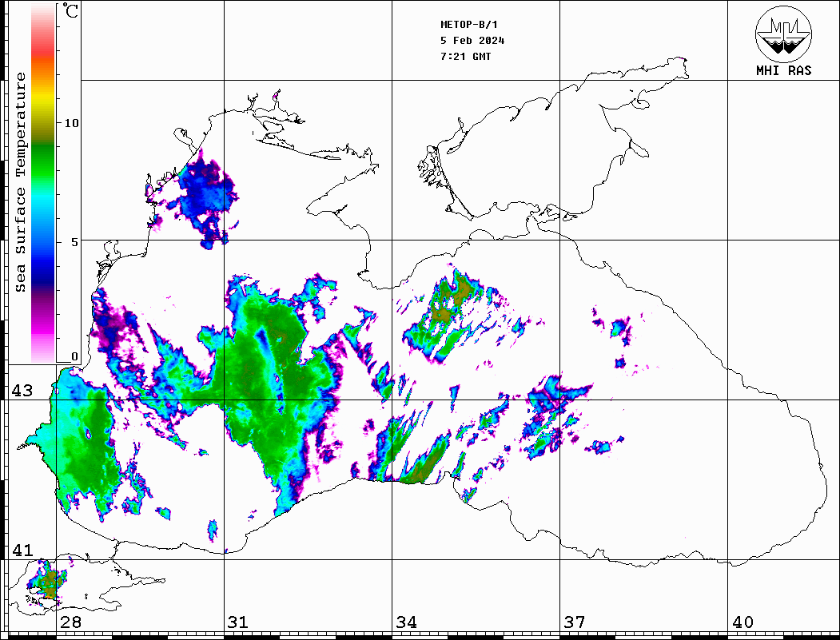
Task: Click the '5' tick label on scale
Action: click(x=74, y=242)
